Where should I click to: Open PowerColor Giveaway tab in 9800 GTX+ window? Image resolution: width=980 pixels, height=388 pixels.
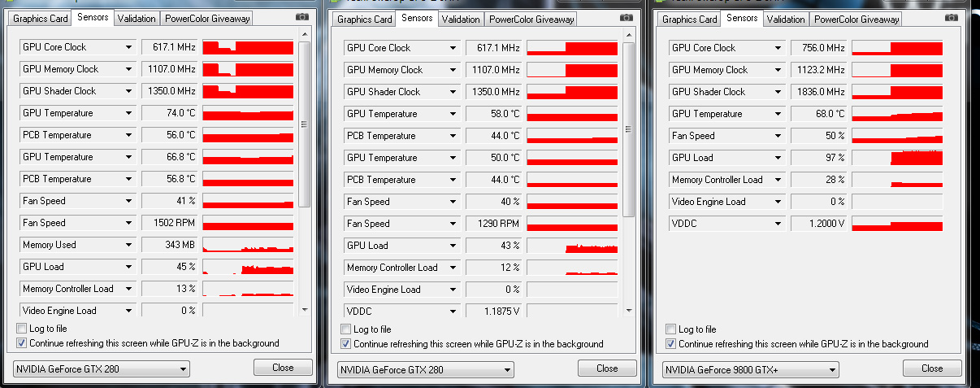856,19
